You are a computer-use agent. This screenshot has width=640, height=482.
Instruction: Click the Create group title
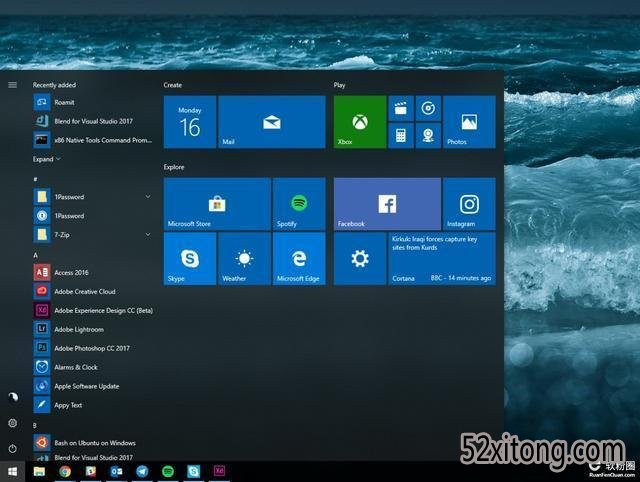[x=173, y=85]
